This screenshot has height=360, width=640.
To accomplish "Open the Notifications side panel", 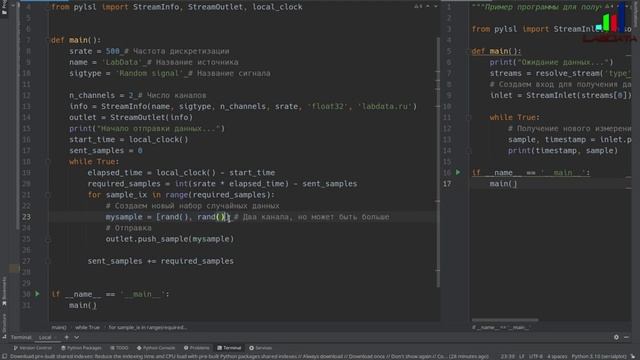I will point(636,14).
